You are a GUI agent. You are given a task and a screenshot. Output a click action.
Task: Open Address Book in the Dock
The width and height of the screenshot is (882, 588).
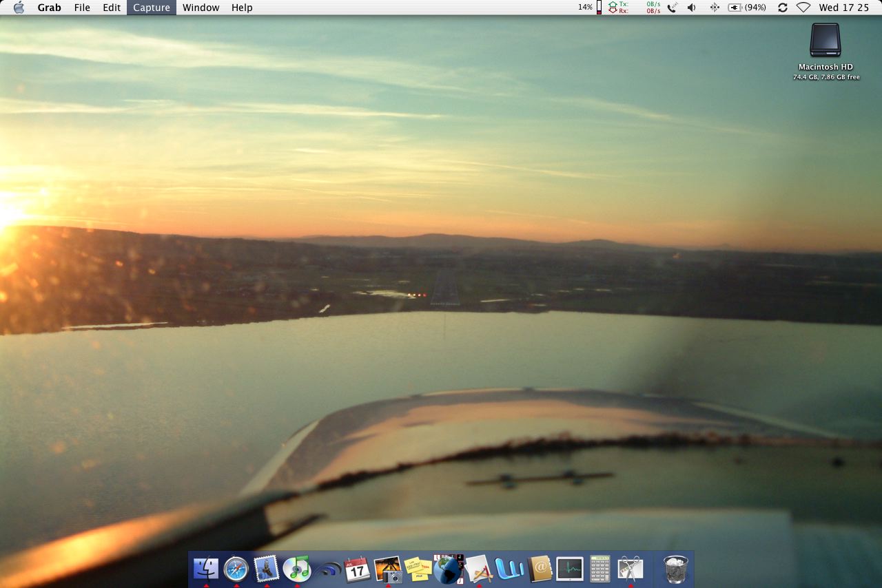pyautogui.click(x=540, y=569)
